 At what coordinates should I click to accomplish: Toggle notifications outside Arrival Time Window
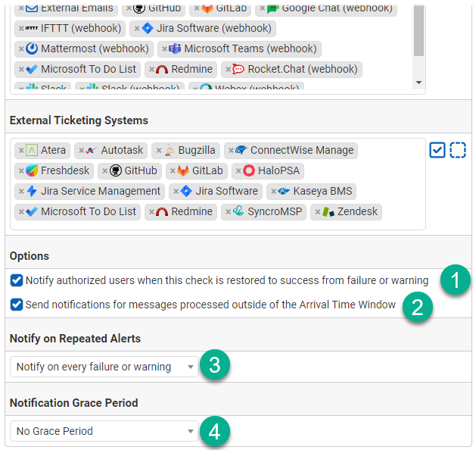17,305
